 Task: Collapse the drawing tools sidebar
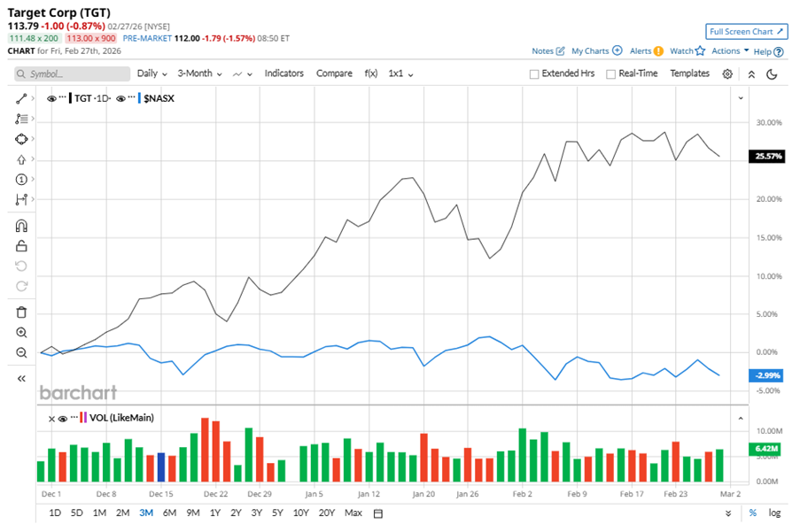(21, 379)
